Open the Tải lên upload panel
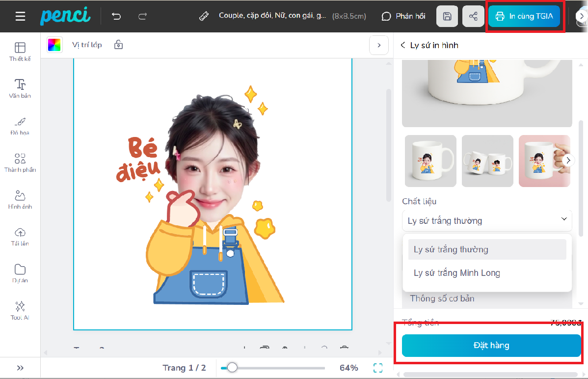588x379 pixels. click(x=20, y=236)
